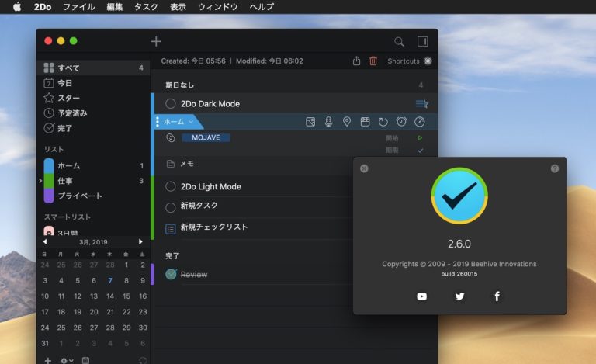Uncheck the completed Review task
Screen dimensions: 596x364
[x=171, y=274]
